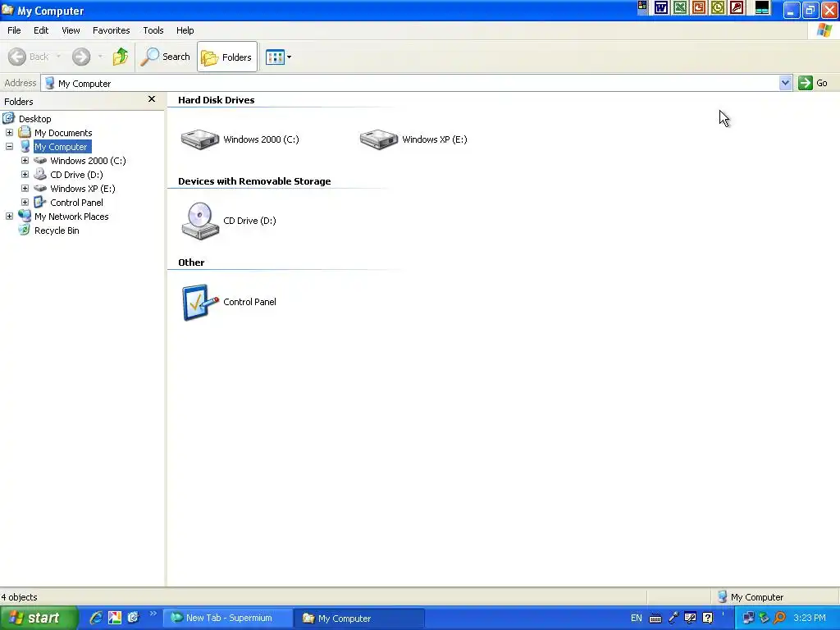Click the colorful squares Quick Launch icon
Viewport: 840px width, 630px height.
[115, 618]
